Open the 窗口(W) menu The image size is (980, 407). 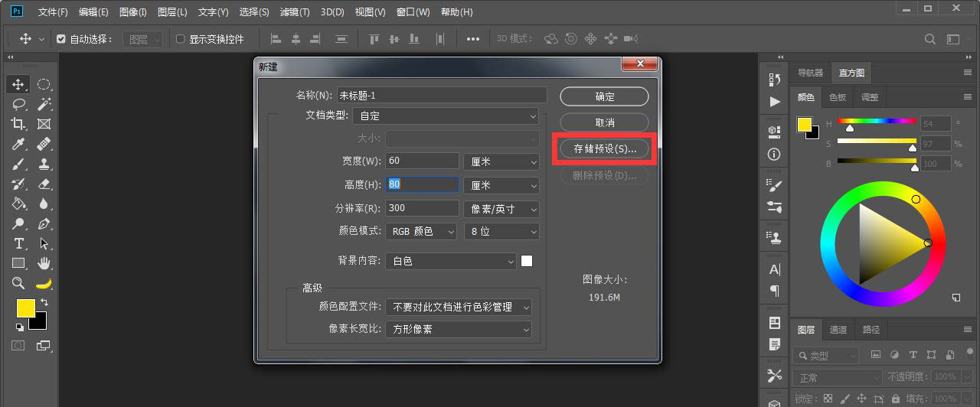(x=413, y=12)
